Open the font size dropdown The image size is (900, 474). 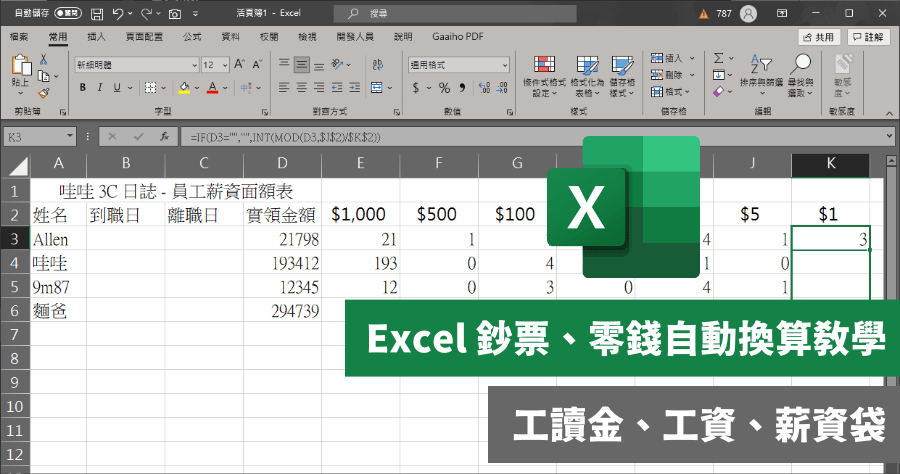pyautogui.click(x=225, y=65)
